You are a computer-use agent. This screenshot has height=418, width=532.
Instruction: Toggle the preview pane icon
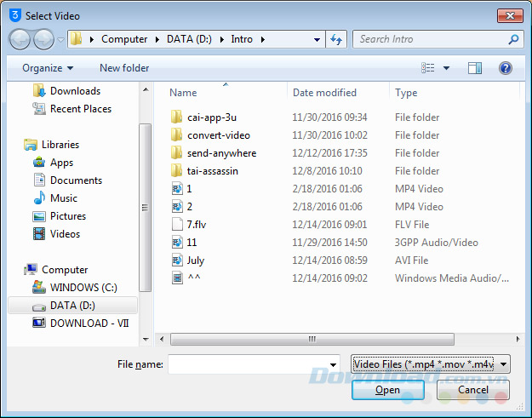point(475,68)
